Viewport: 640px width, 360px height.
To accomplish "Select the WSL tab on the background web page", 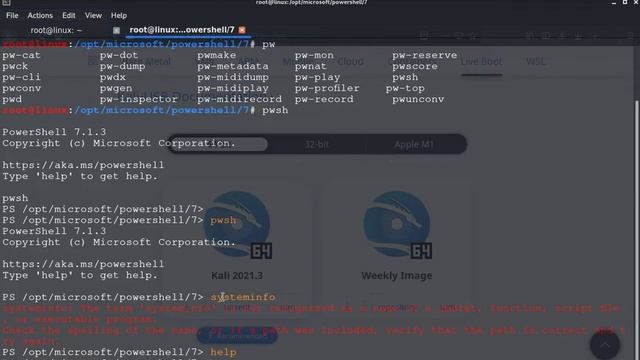I will coord(536,62).
